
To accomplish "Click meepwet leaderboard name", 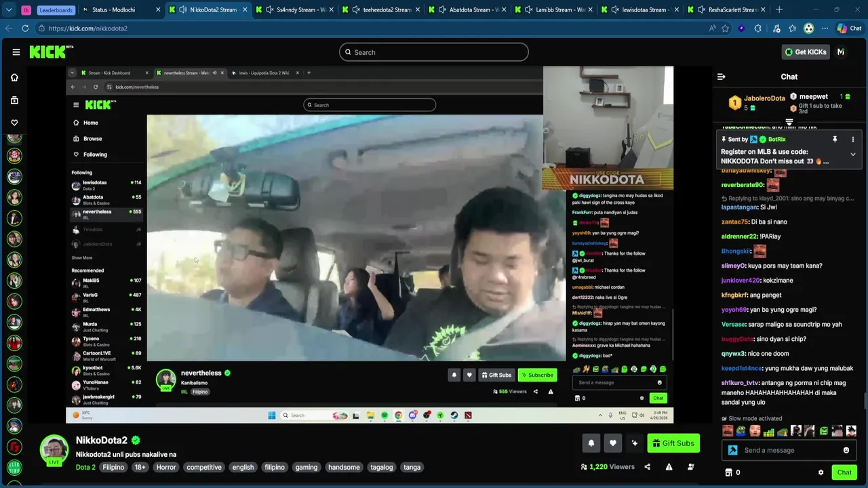I will [x=813, y=96].
